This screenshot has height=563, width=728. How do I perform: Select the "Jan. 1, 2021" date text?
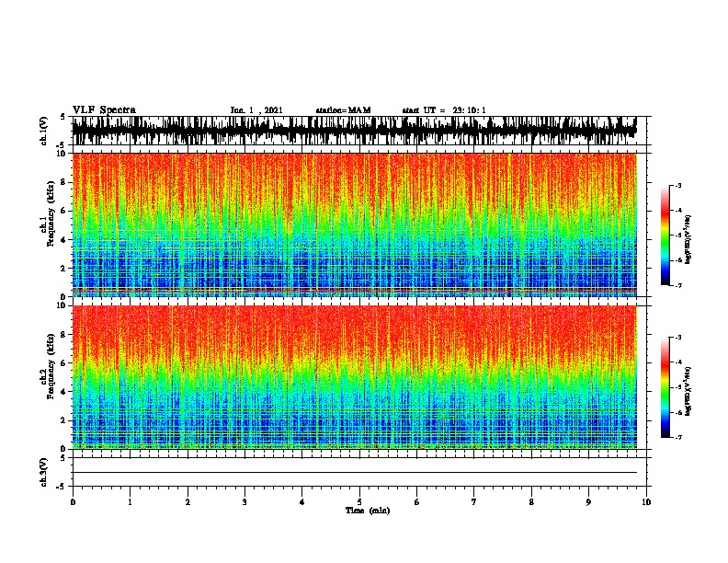coord(256,110)
